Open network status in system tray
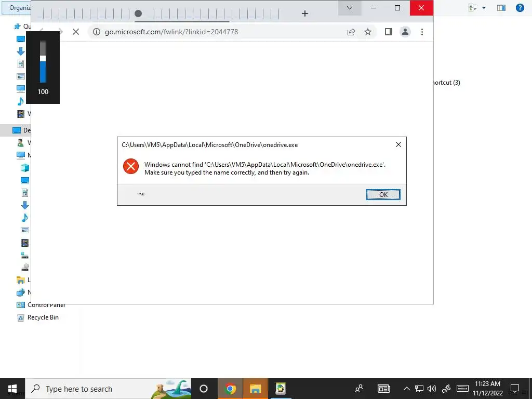The image size is (532, 399). pos(419,389)
